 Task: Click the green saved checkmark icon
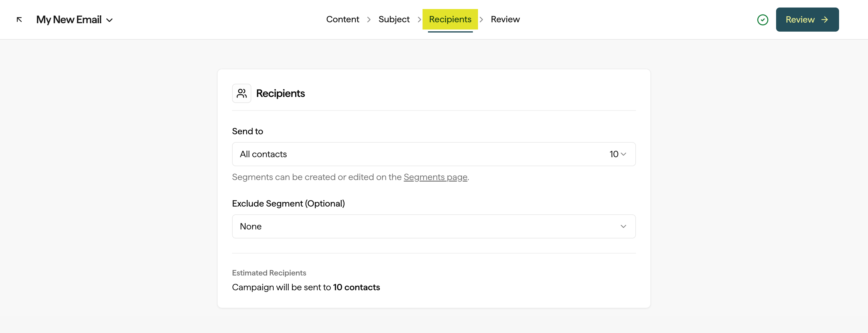point(763,20)
